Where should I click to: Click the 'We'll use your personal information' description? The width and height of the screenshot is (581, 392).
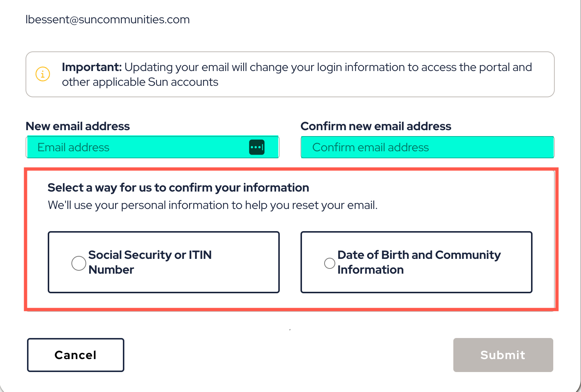coord(213,205)
